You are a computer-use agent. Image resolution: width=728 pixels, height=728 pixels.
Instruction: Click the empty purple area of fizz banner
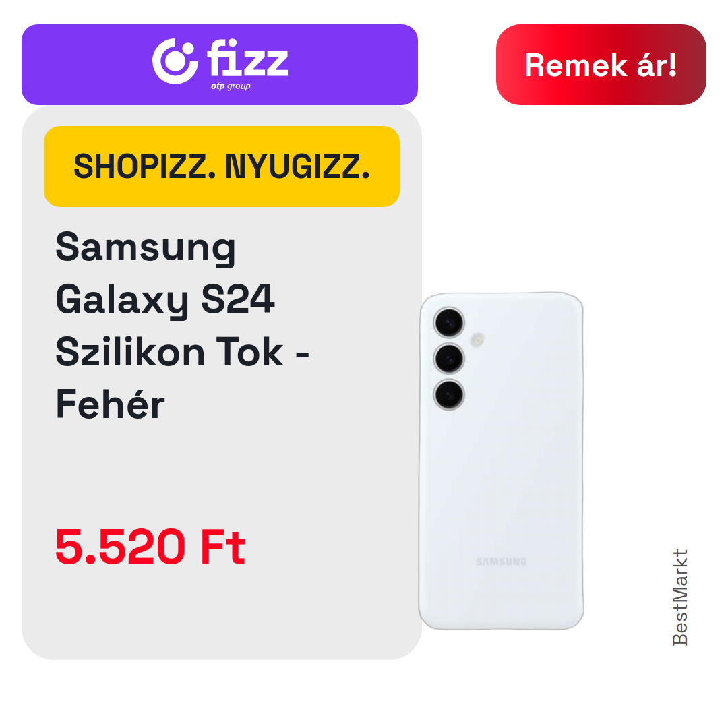[88, 65]
